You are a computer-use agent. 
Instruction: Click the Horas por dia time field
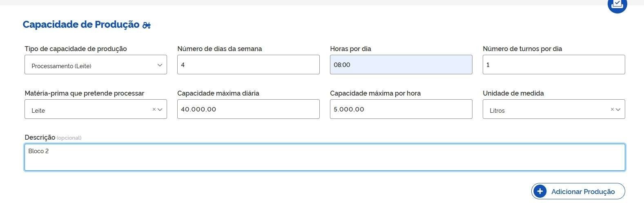tap(401, 65)
